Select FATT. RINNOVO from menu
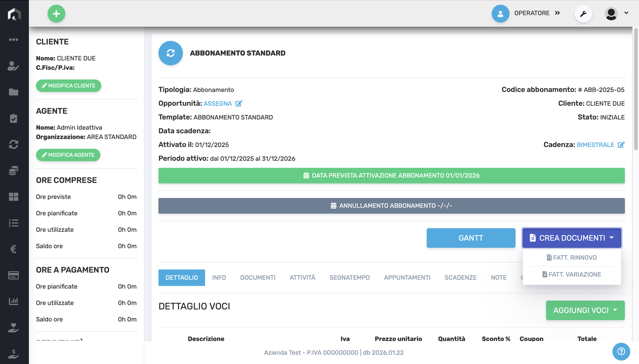 coord(572,257)
